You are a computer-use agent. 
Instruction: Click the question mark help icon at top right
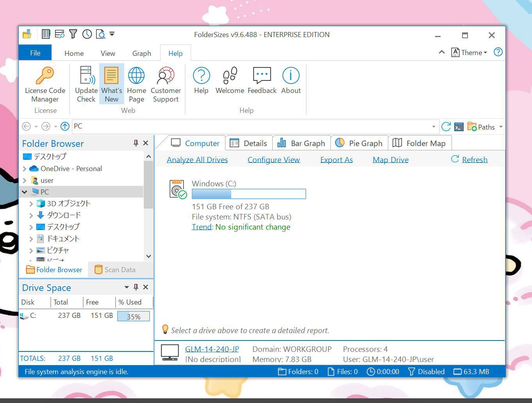(x=498, y=52)
